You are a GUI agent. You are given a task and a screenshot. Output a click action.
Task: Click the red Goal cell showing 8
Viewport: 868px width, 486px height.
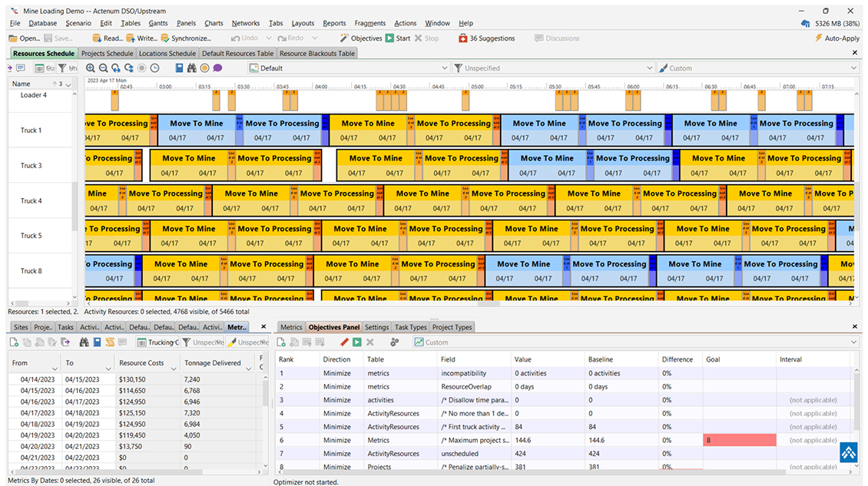pos(739,441)
